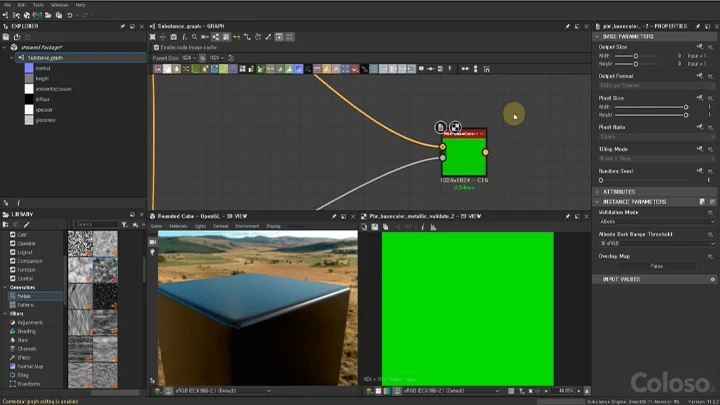The width and height of the screenshot is (720, 405).
Task: Open the Validation Mode dropdown
Action: click(657, 221)
